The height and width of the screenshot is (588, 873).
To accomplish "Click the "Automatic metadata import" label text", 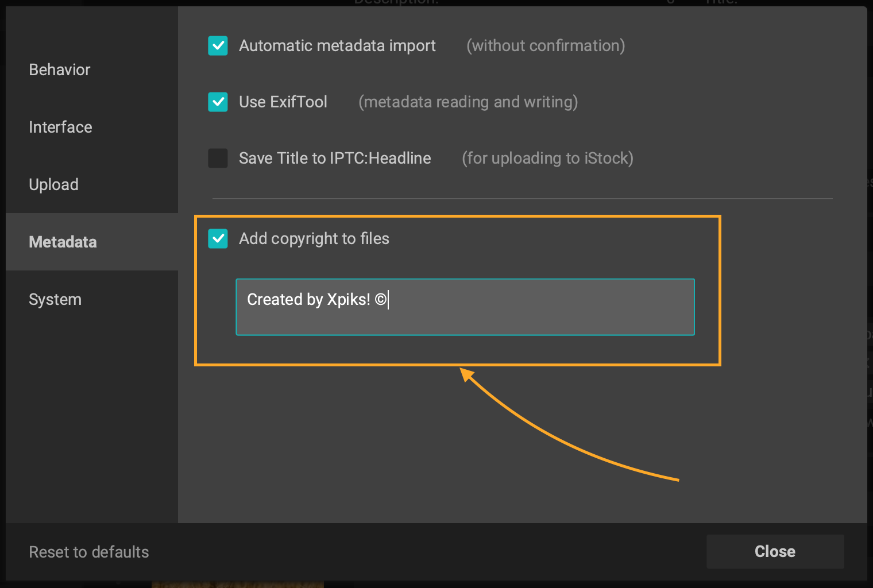I will (x=337, y=46).
